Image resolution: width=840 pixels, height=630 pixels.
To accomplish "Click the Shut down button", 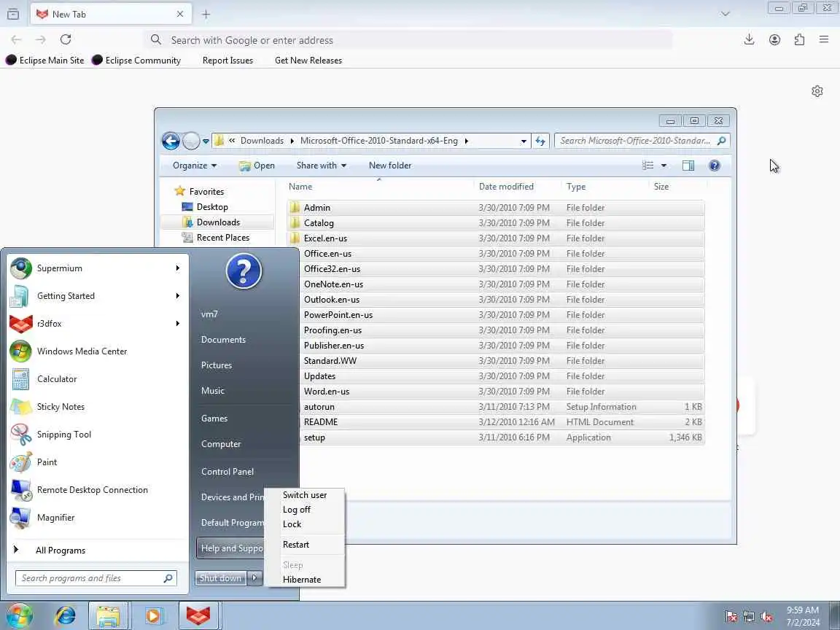I will pos(221,578).
